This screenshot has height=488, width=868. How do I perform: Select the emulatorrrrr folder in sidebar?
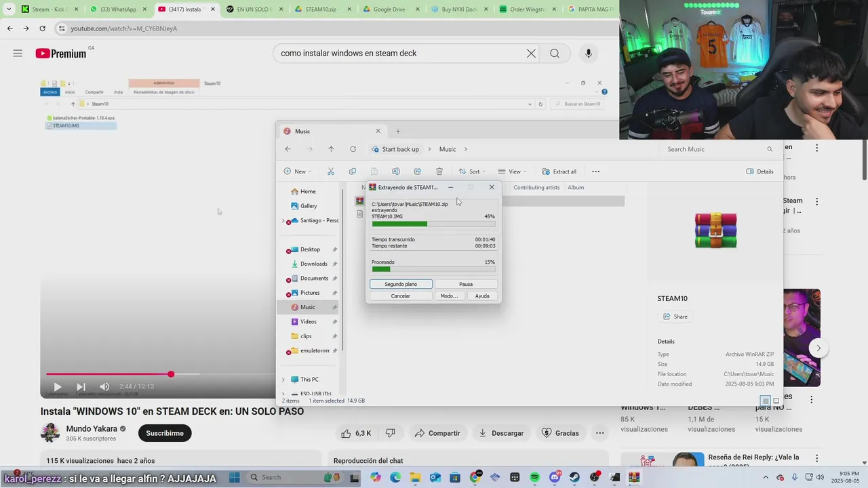(x=315, y=350)
